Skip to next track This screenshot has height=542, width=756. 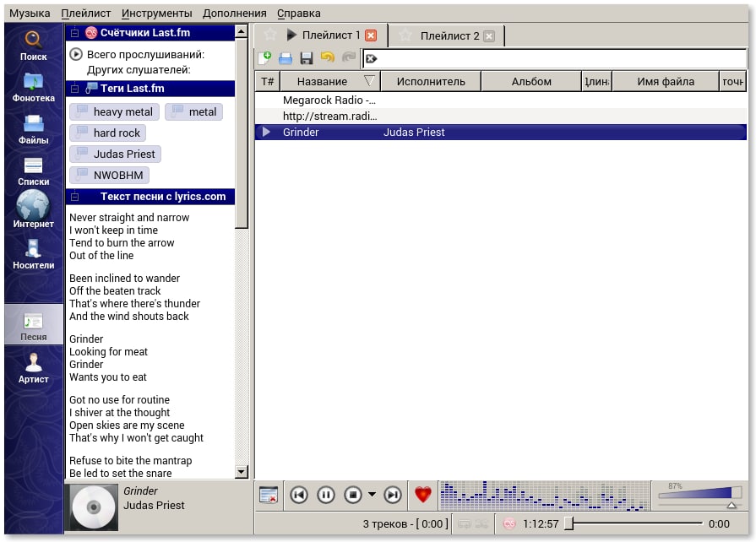pos(393,495)
